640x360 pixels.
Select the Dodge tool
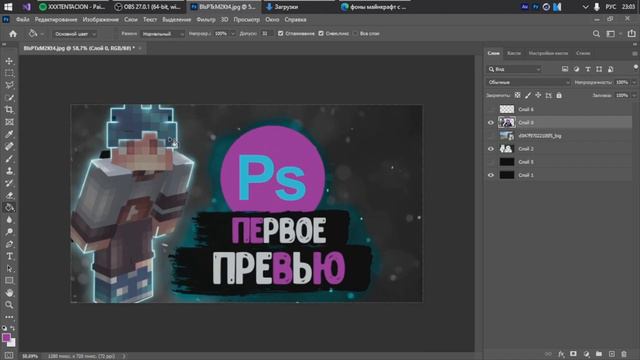[9, 232]
